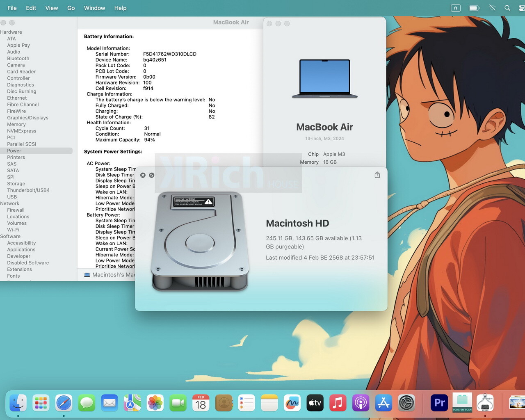Image resolution: width=525 pixels, height=420 pixels.
Task: Open the Go menu
Action: 71,8
